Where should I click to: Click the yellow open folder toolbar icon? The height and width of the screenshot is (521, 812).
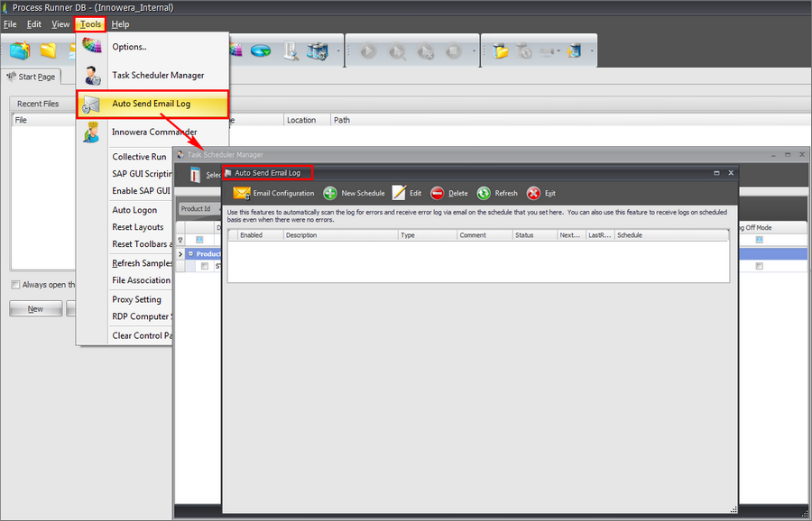tap(48, 50)
